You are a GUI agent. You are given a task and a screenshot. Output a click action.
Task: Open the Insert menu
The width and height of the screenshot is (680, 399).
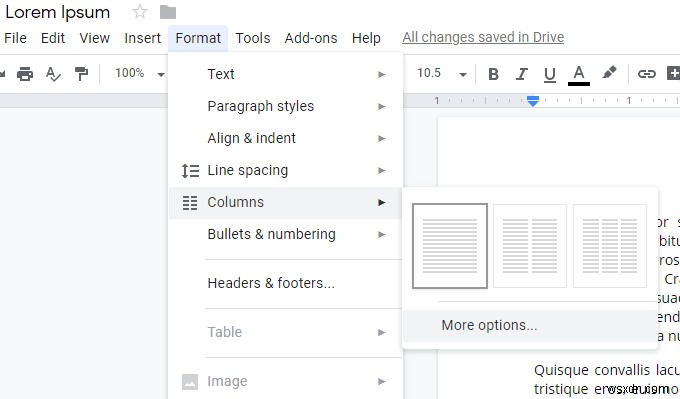tap(142, 38)
